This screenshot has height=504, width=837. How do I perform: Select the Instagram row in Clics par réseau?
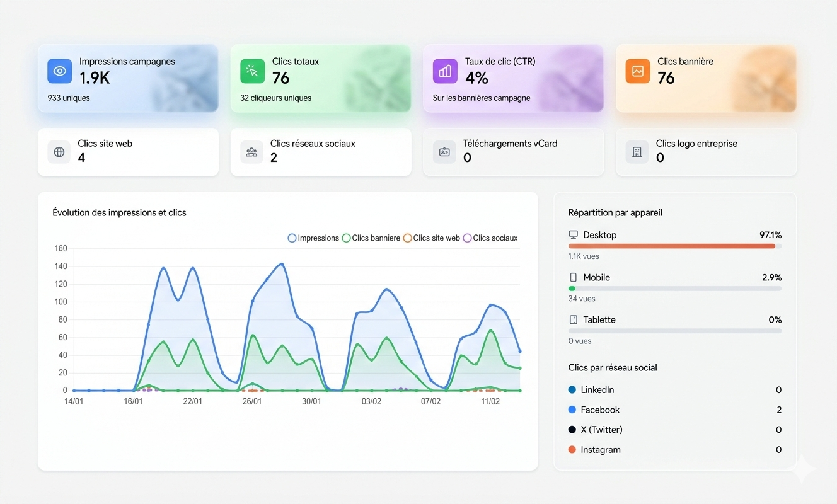pyautogui.click(x=674, y=450)
